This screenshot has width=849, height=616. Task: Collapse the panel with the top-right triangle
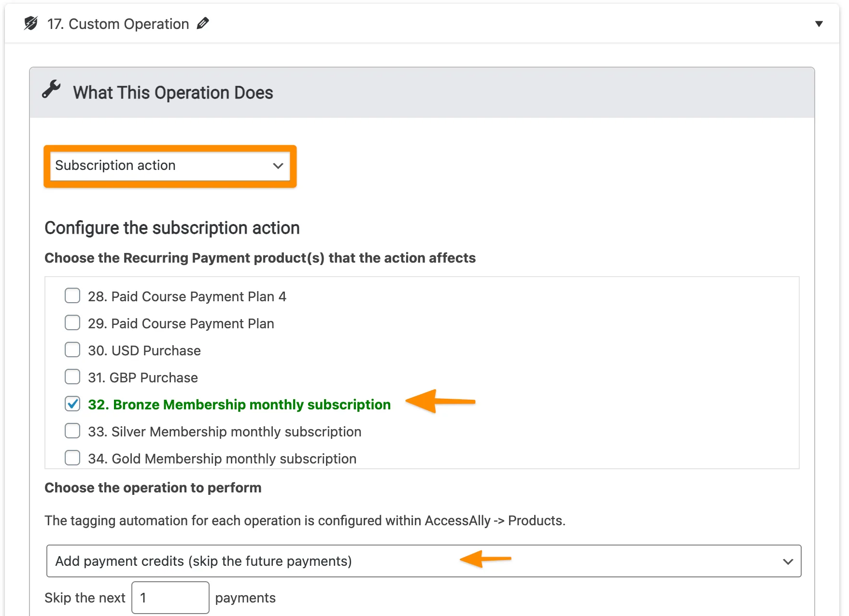tap(818, 23)
